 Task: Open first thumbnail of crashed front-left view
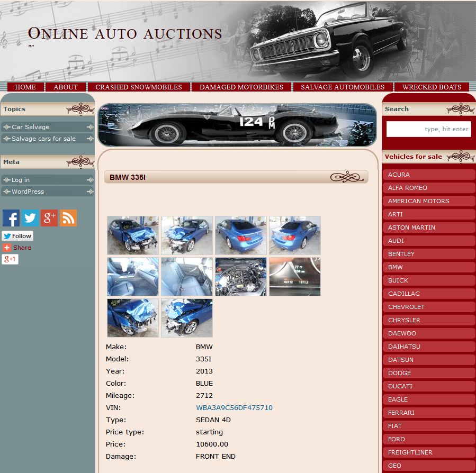tap(133, 235)
